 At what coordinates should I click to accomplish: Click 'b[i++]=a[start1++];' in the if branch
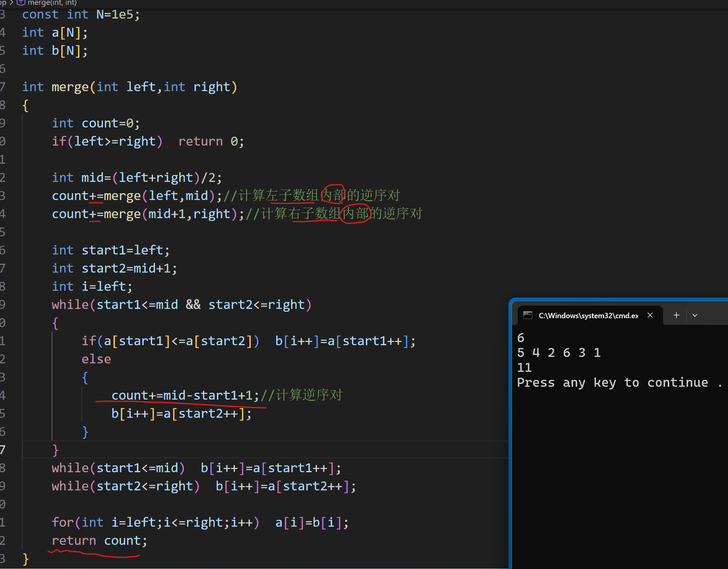point(345,341)
